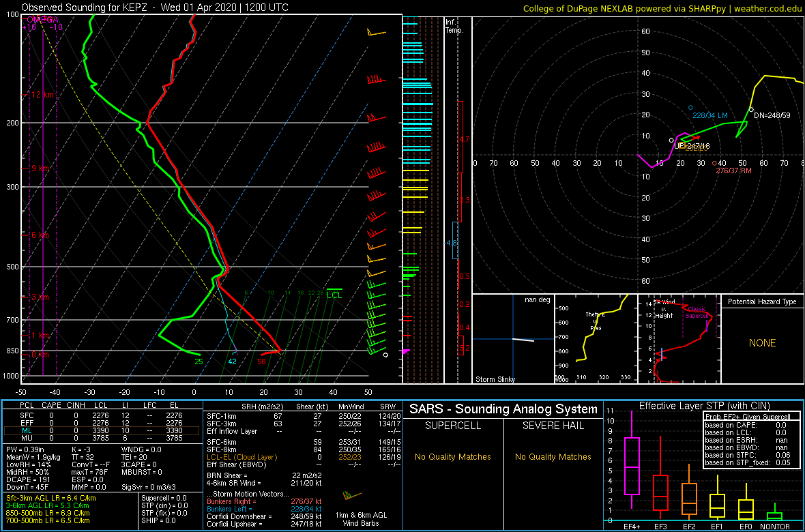Click the green surface dewpoint value 25
This screenshot has height=532, width=805.
[199, 361]
